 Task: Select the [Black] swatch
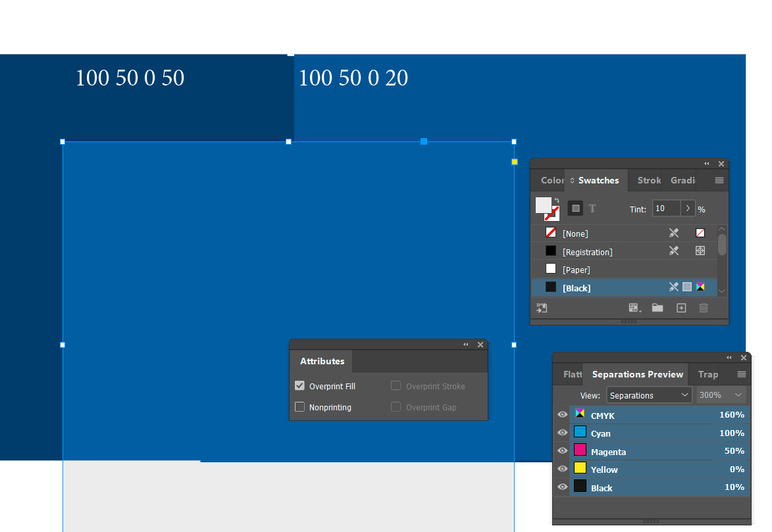click(625, 287)
